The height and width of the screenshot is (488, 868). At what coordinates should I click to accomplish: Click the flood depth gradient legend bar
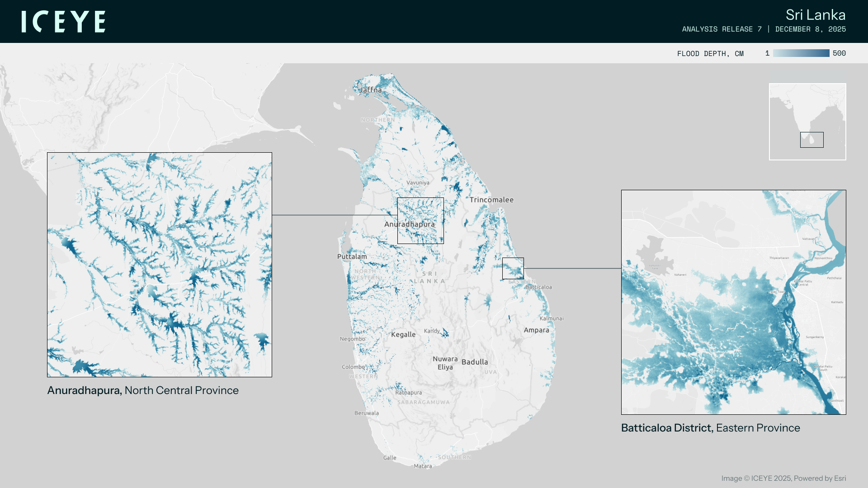point(801,53)
